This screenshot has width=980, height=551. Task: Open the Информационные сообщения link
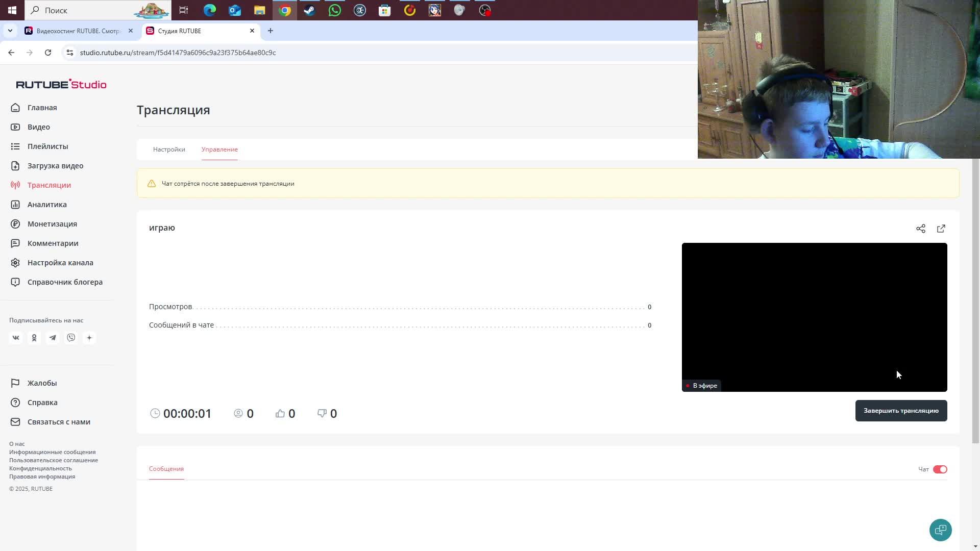(53, 452)
